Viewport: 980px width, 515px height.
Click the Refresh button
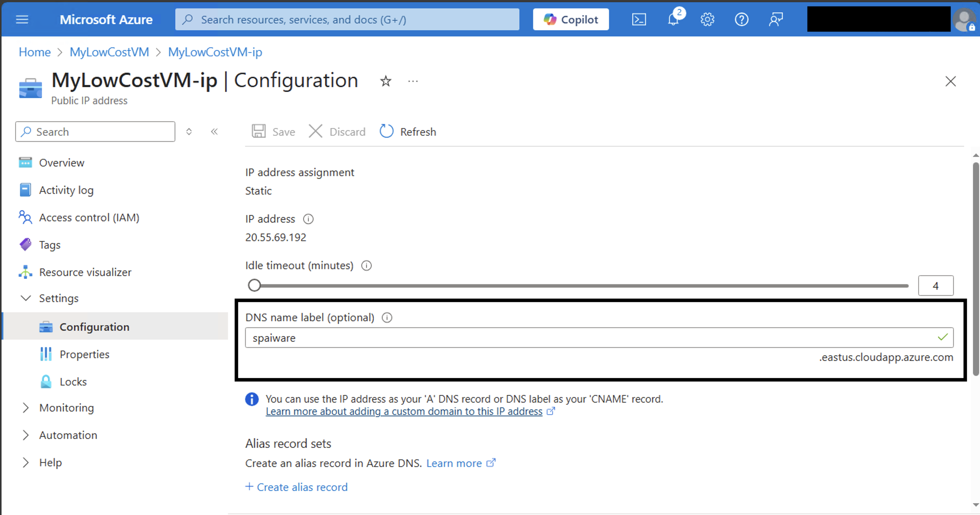coord(408,132)
